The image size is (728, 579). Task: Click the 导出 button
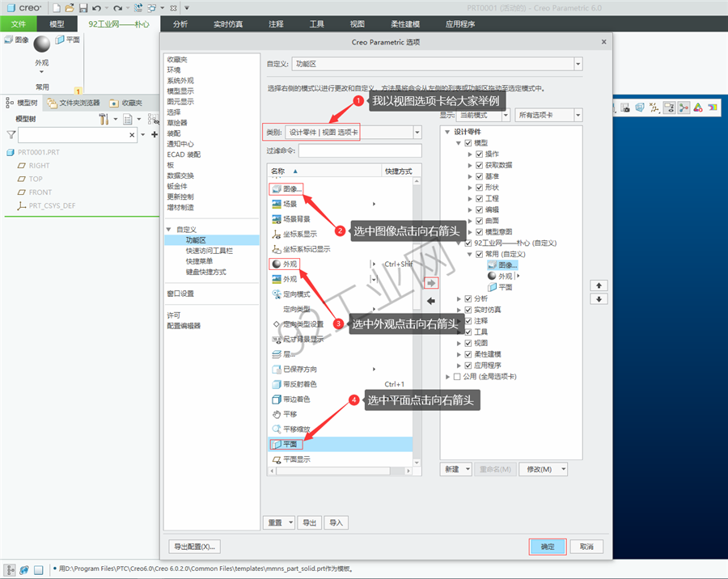point(310,523)
